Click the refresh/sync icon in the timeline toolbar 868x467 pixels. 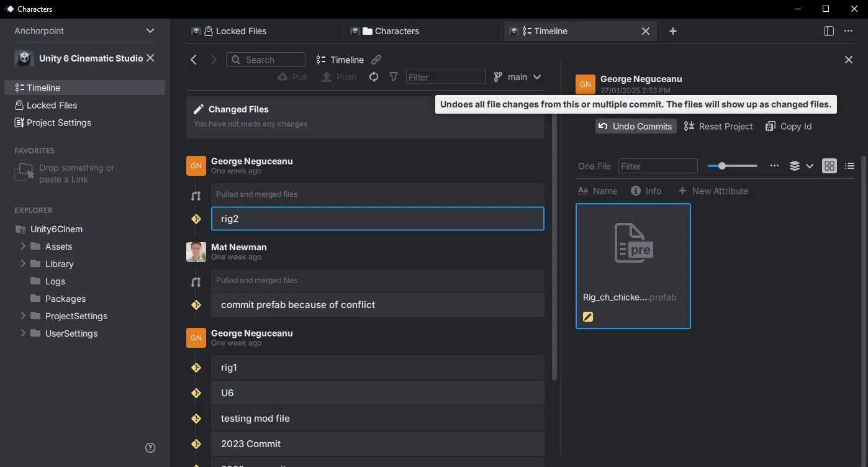373,76
